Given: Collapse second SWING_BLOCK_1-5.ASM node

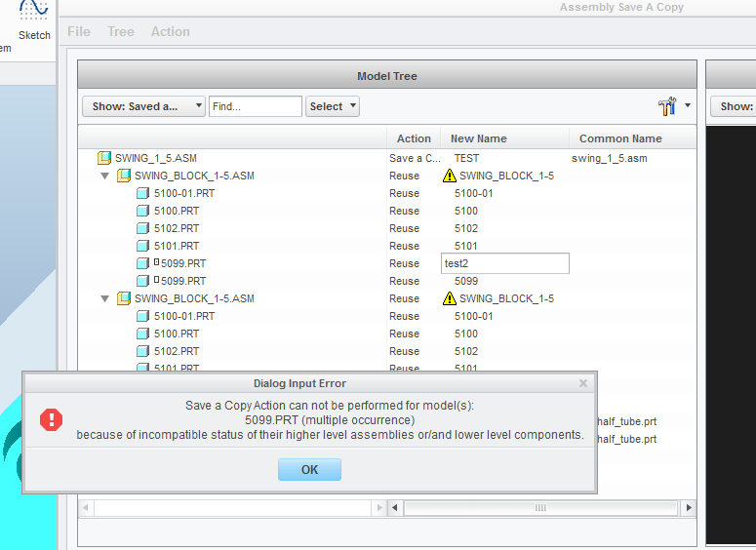Looking at the screenshot, I should pyautogui.click(x=104, y=298).
